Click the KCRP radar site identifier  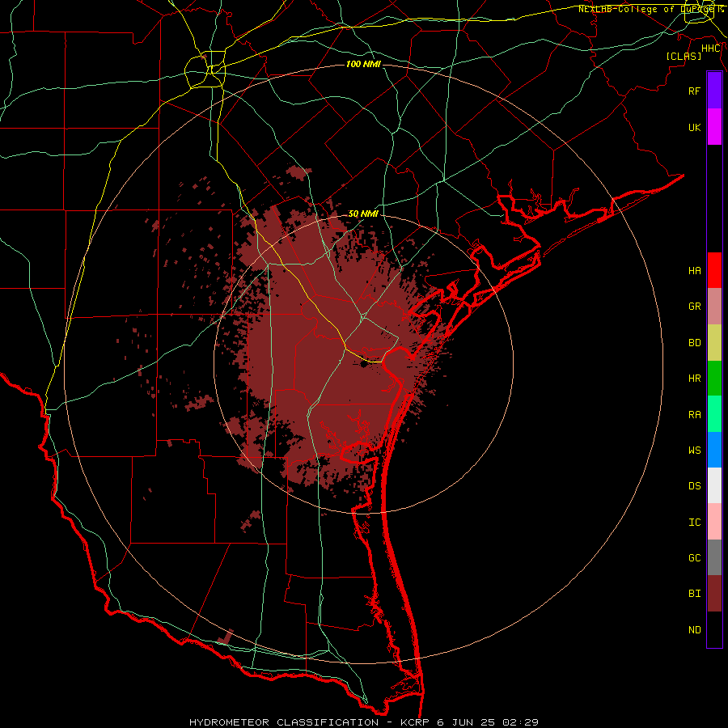tap(414, 722)
